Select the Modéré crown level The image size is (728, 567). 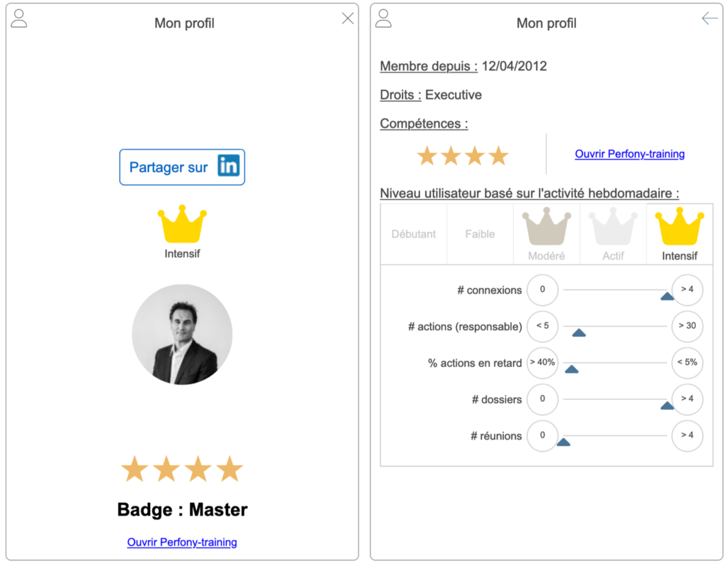[x=547, y=228]
